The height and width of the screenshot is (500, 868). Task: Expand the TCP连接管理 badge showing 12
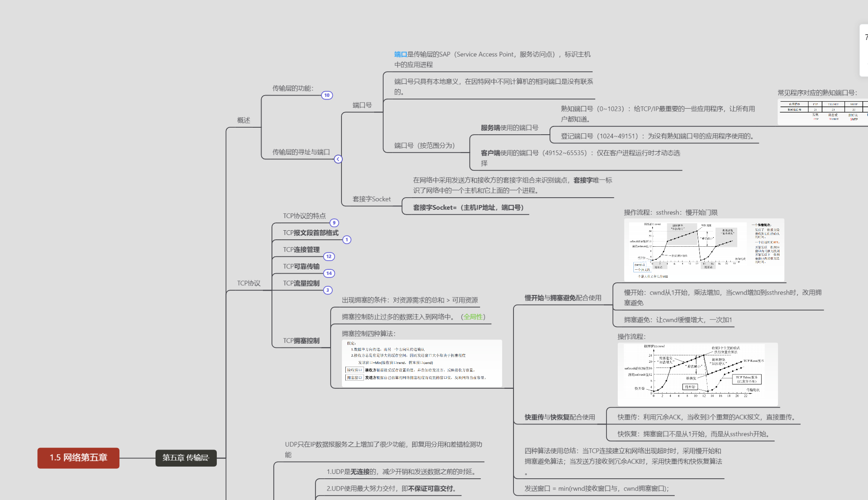click(x=329, y=256)
